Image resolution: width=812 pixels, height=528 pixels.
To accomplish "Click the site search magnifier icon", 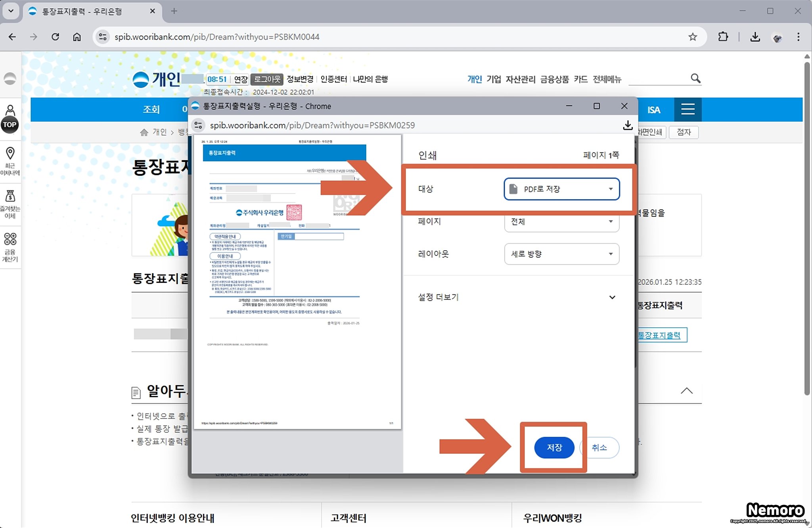I will (695, 79).
